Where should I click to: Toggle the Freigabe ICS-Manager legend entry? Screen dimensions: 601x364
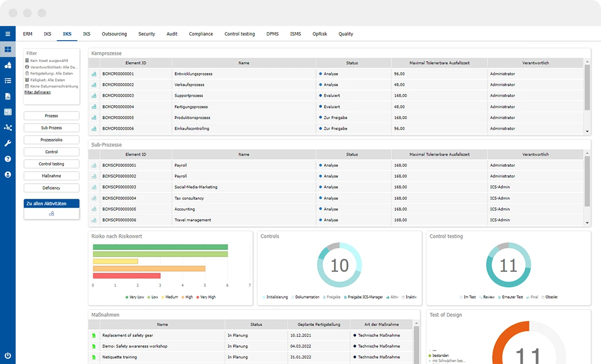click(364, 297)
